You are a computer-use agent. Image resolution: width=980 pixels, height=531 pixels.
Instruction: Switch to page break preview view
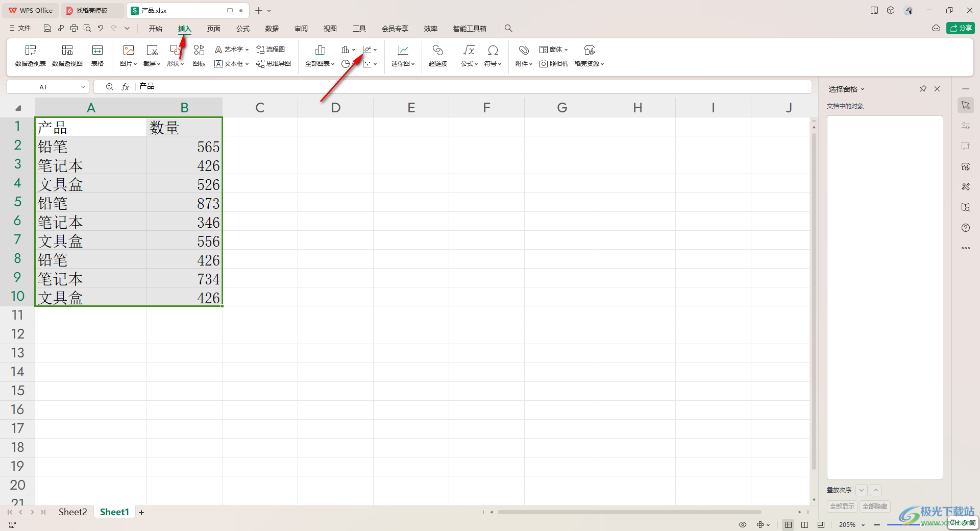click(x=821, y=525)
